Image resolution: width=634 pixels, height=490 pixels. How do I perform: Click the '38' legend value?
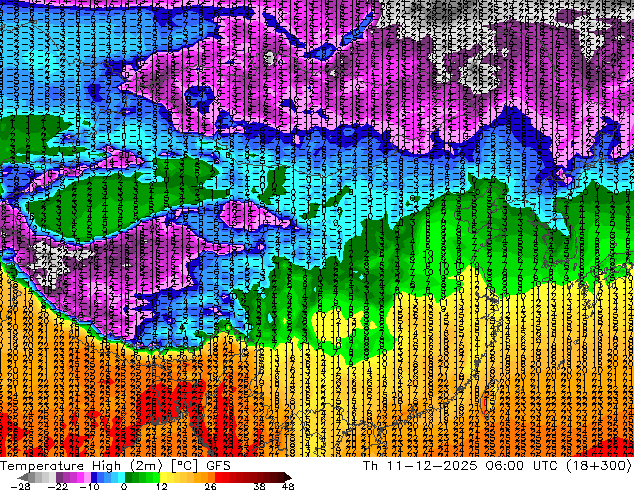pyautogui.click(x=260, y=486)
